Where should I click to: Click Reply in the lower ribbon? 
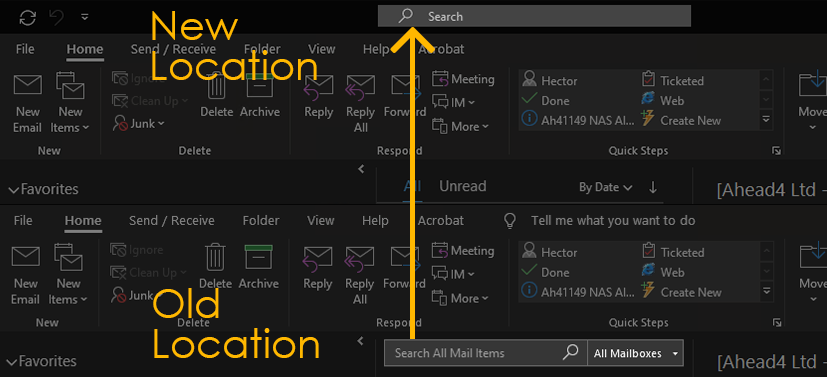pyautogui.click(x=318, y=268)
